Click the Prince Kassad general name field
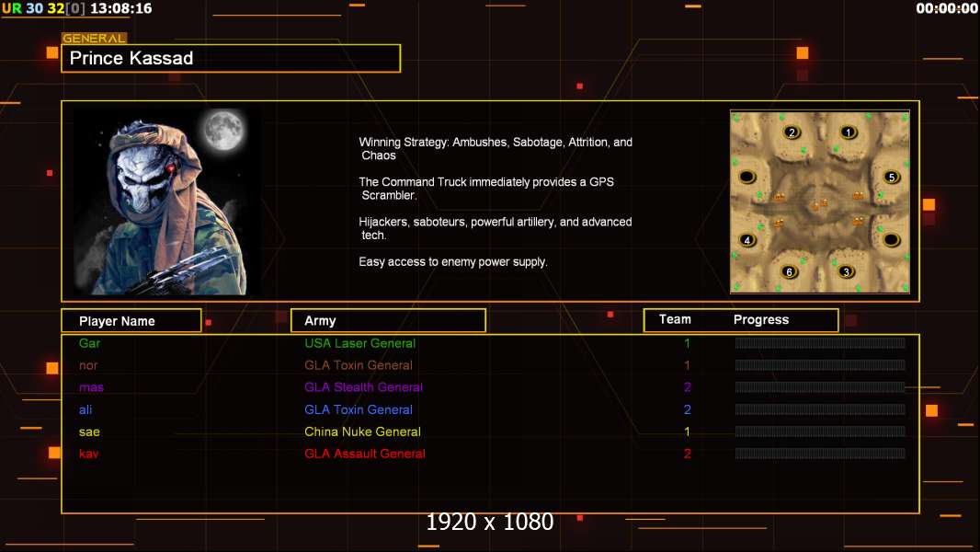The image size is (980, 552). 231,58
